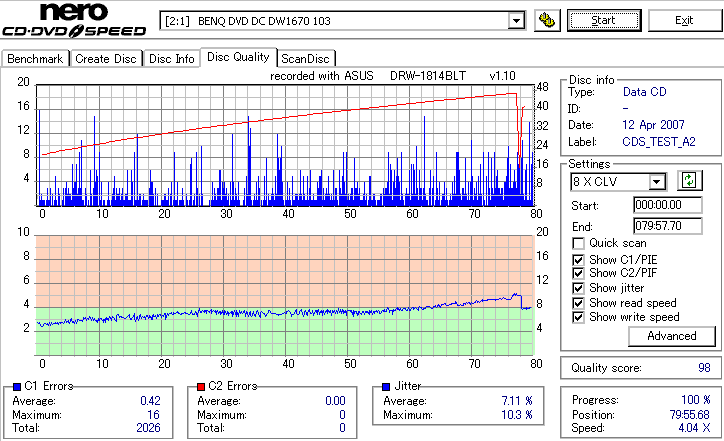The image size is (724, 441).
Task: Select the Disc Info tab
Action: point(172,59)
